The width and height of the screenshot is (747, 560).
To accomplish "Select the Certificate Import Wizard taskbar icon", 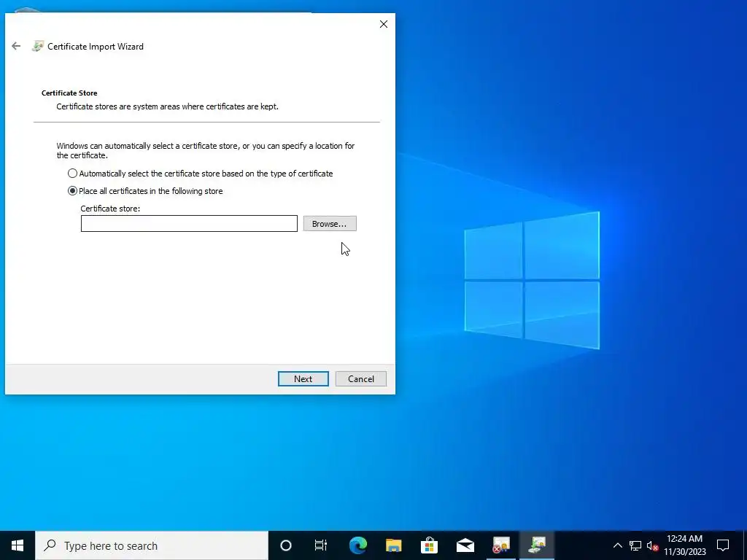I will 538,545.
